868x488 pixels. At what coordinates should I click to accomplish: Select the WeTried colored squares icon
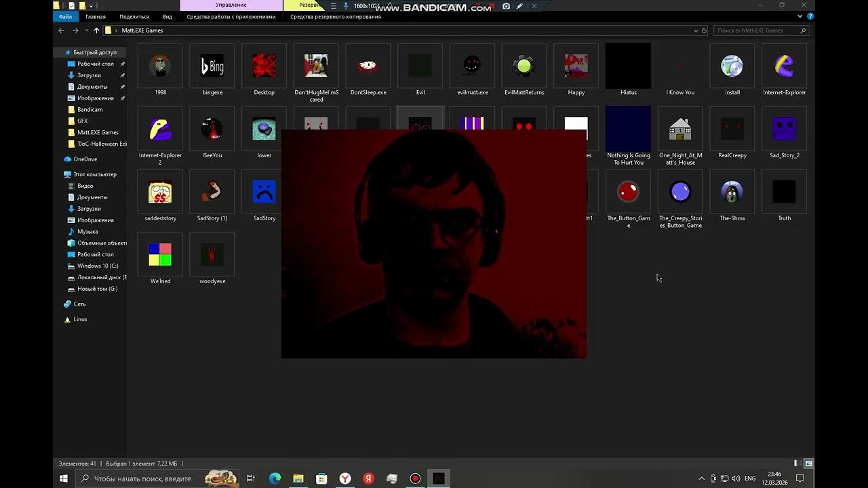click(x=160, y=255)
